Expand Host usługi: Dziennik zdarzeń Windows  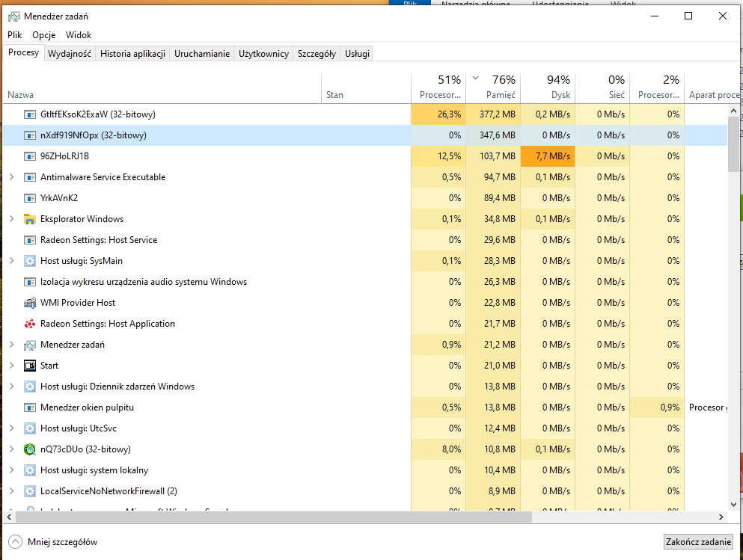coord(12,386)
